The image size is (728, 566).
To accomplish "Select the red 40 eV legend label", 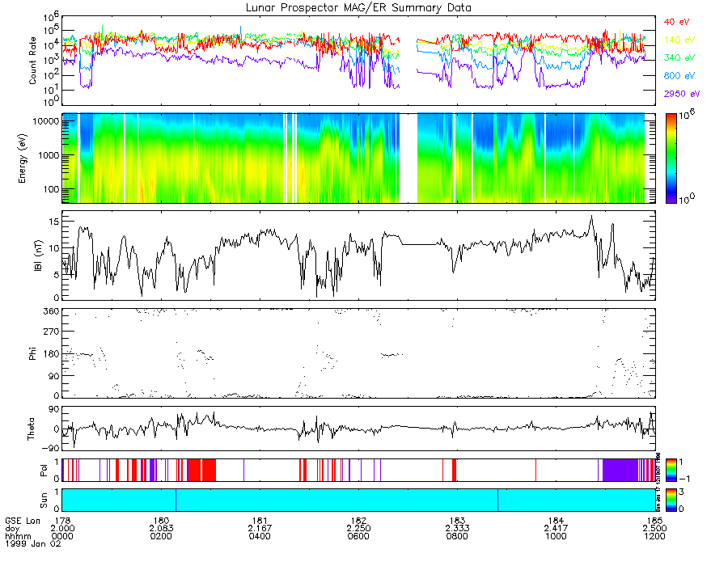I will pyautogui.click(x=676, y=22).
